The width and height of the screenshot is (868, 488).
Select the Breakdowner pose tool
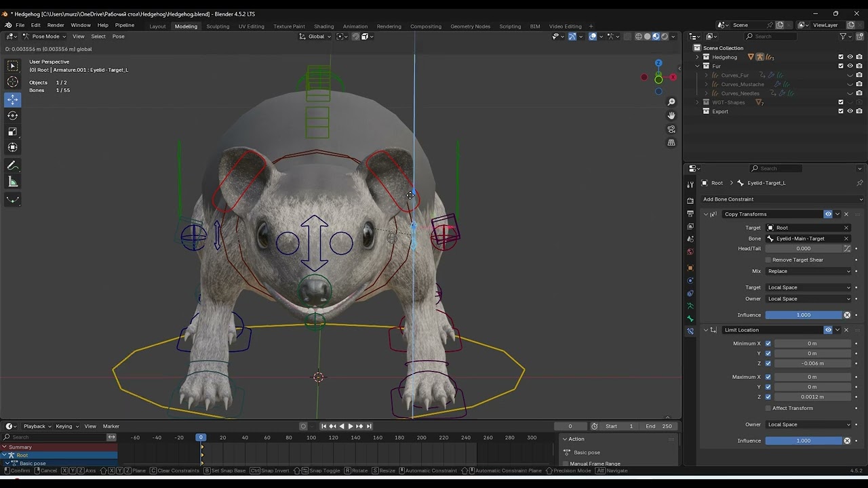tap(13, 199)
